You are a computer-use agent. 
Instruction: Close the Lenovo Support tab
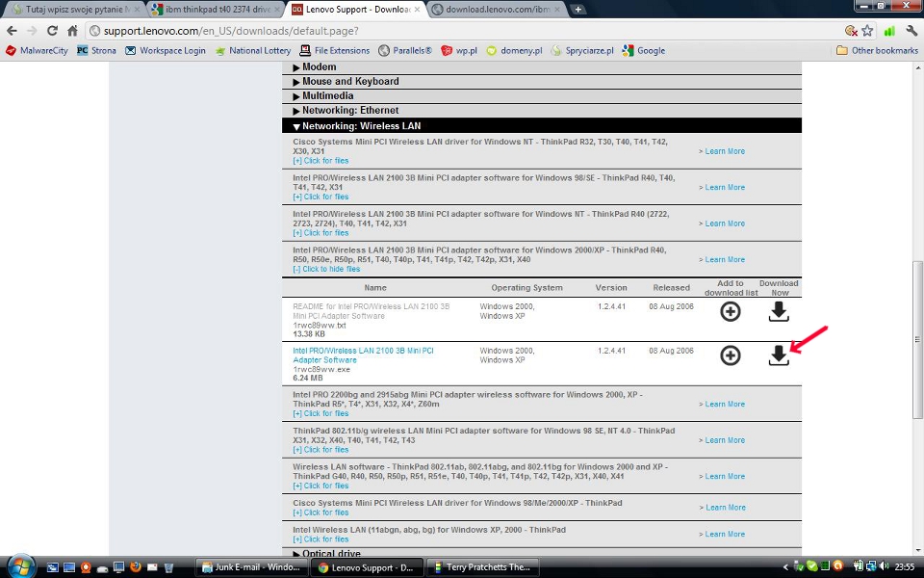(417, 10)
